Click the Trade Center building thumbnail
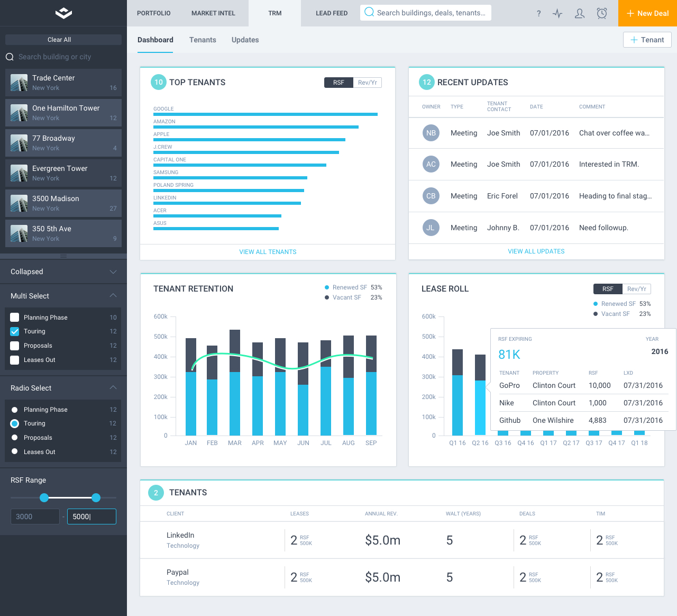 click(x=19, y=83)
